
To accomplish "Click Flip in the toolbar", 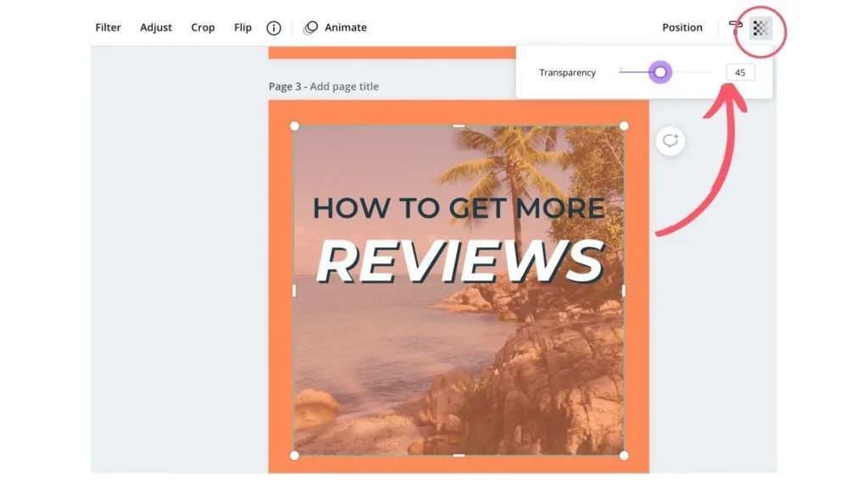I will (x=242, y=27).
